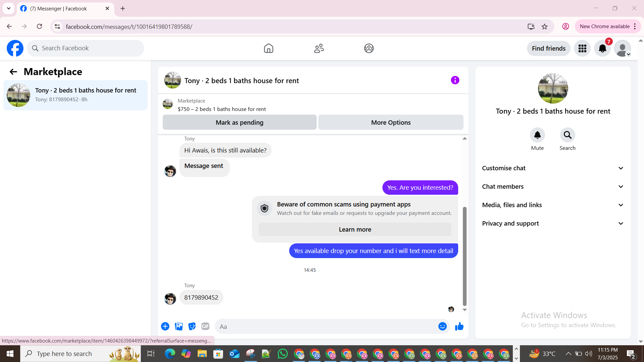Click the conversation info icon
Image resolution: width=644 pixels, height=362 pixels.
click(x=455, y=80)
